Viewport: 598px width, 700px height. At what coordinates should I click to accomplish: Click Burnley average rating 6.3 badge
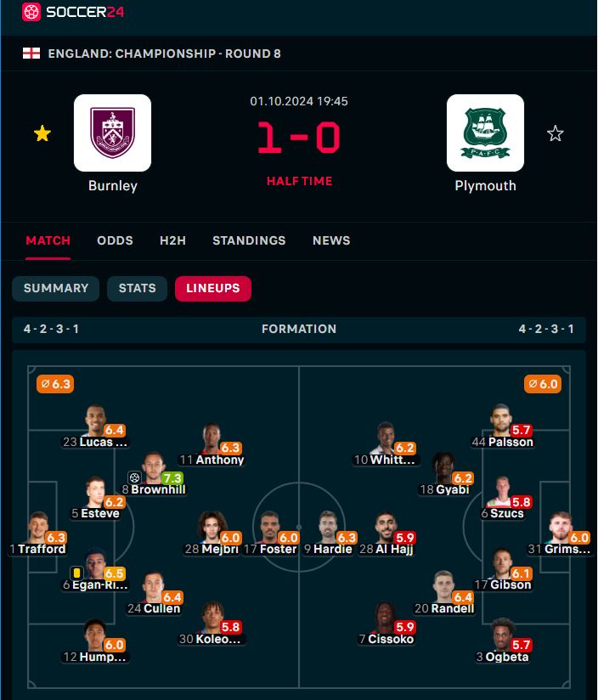tap(55, 384)
